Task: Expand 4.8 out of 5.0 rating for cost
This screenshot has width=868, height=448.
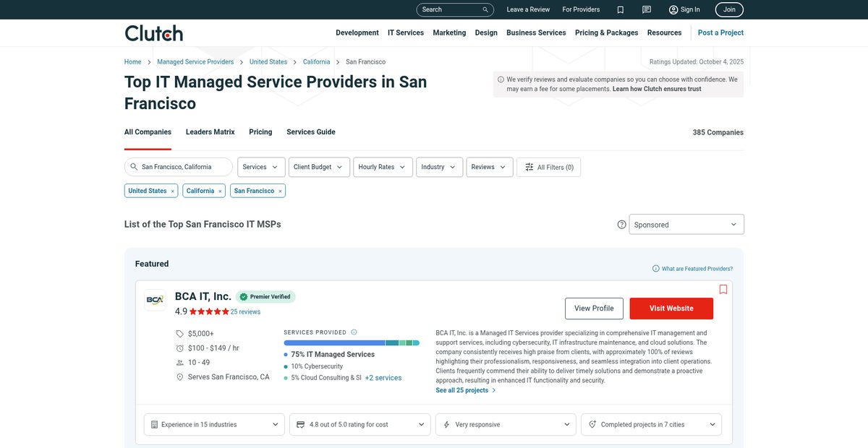Action: coord(360,425)
